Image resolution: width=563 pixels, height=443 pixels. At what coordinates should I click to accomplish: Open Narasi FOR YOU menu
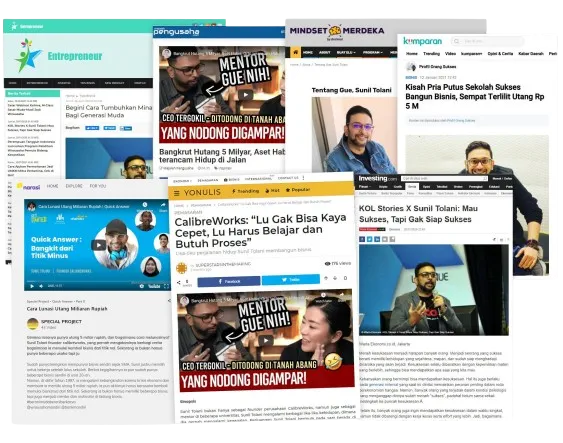tap(98, 186)
